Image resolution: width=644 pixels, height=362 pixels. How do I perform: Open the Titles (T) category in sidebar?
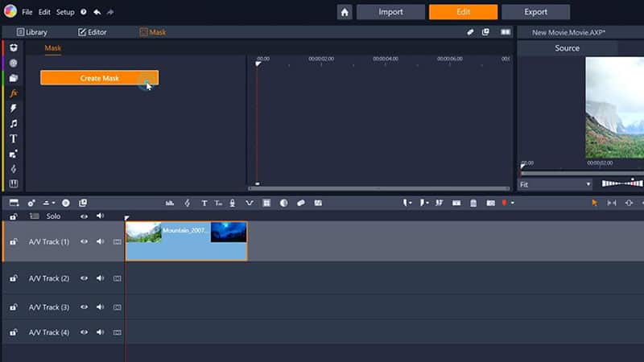[x=14, y=138]
